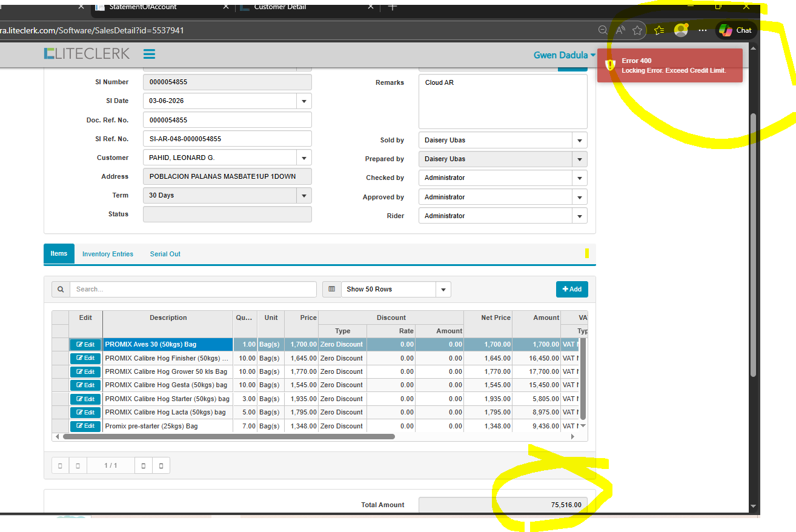
Task: Click the read aloud icon in address bar
Action: tap(620, 30)
